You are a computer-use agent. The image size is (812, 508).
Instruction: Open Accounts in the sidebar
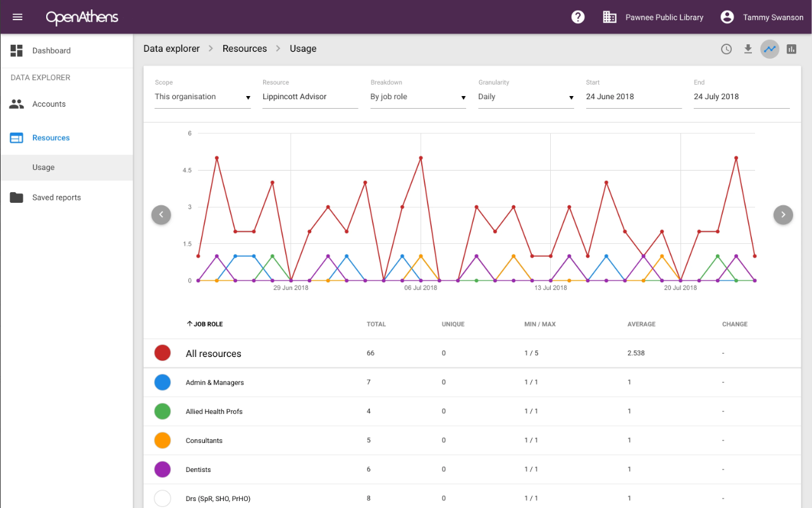[49, 104]
